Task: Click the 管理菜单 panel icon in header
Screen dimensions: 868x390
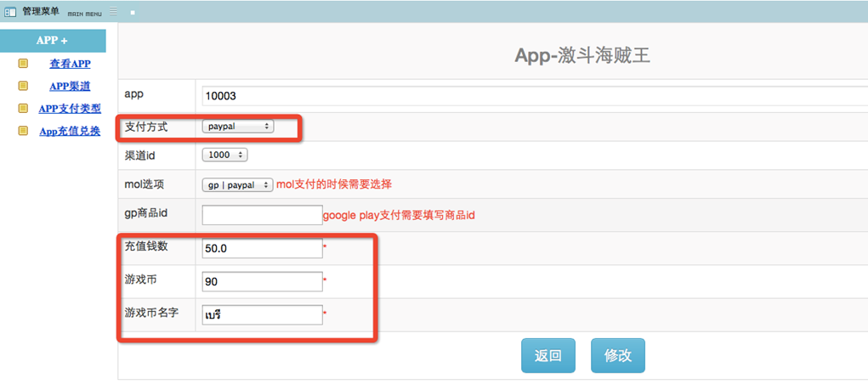Action: [x=10, y=12]
